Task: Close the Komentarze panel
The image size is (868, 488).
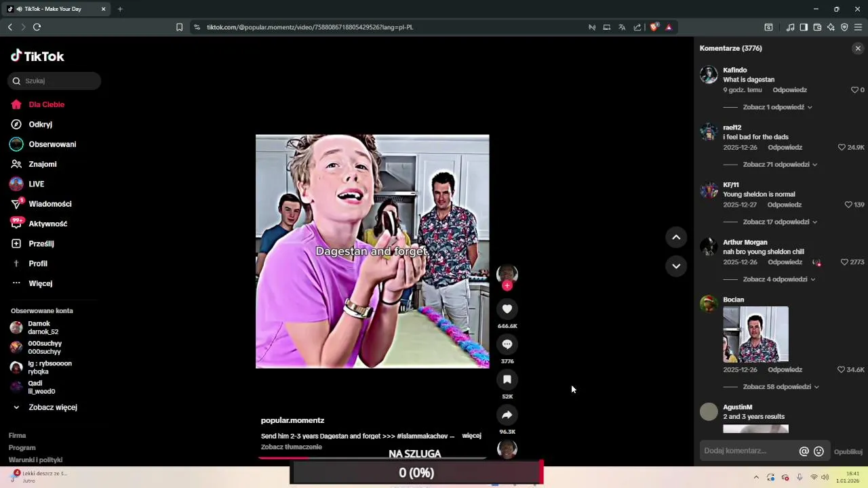Action: point(858,48)
